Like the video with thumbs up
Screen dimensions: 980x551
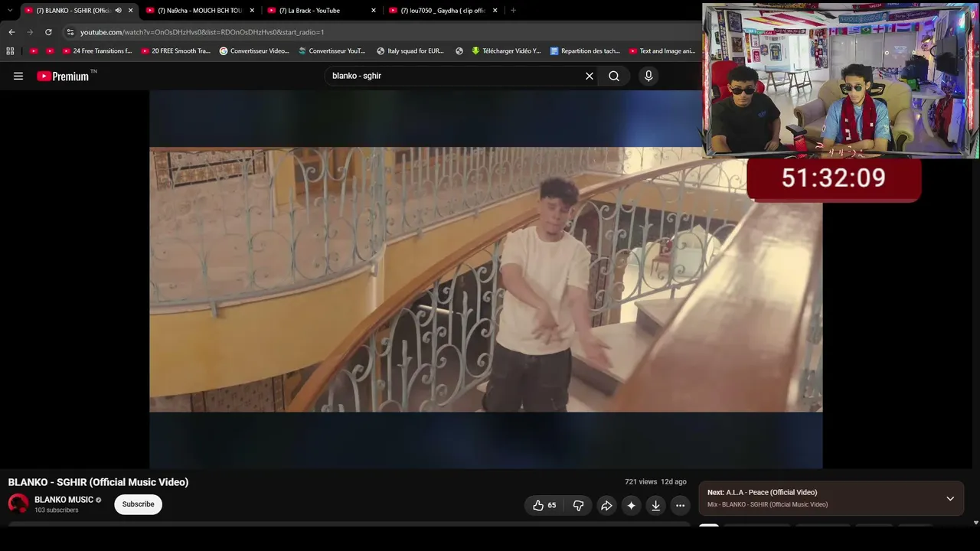pos(544,505)
